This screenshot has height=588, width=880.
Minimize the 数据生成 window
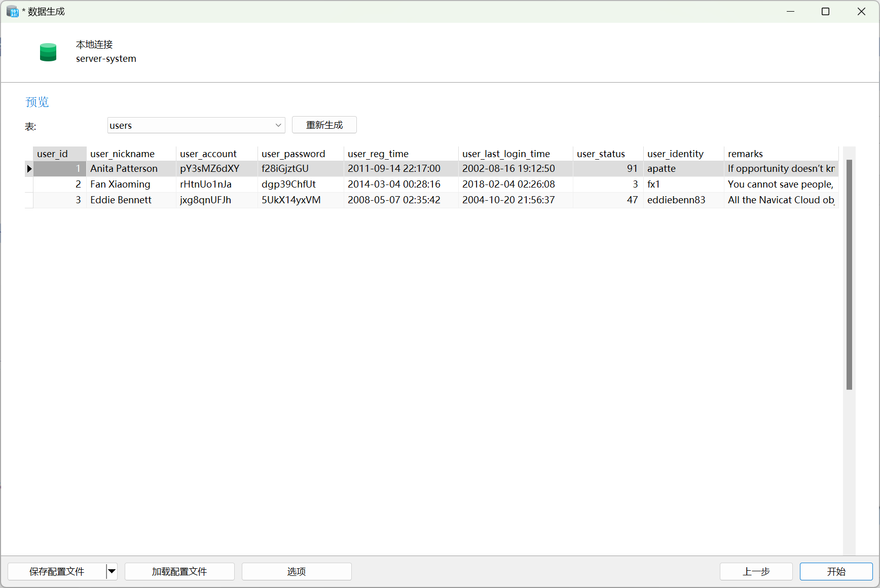(x=790, y=11)
